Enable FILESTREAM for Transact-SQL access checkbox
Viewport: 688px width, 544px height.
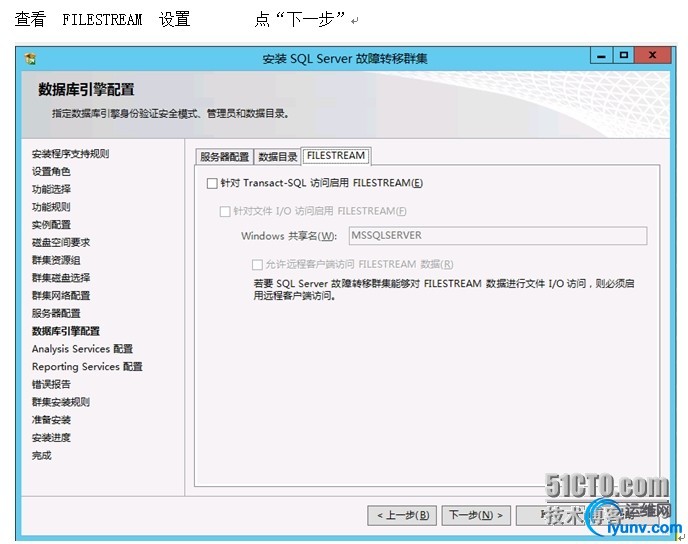[x=212, y=183]
